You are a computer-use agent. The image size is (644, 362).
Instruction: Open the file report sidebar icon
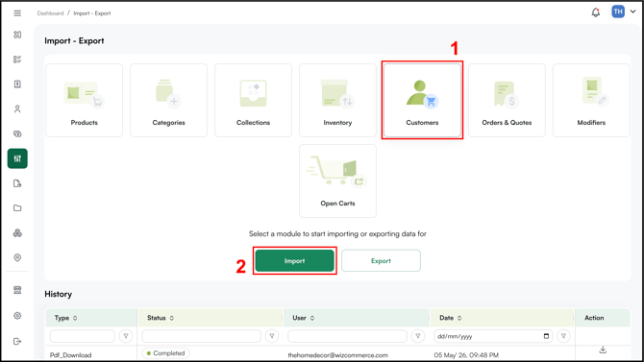(17, 183)
